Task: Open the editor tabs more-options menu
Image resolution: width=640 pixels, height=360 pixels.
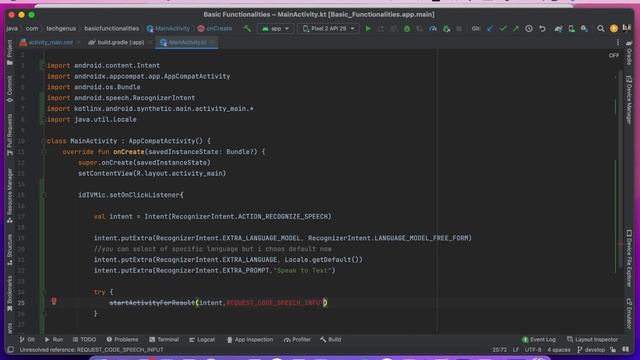Action: click(618, 42)
